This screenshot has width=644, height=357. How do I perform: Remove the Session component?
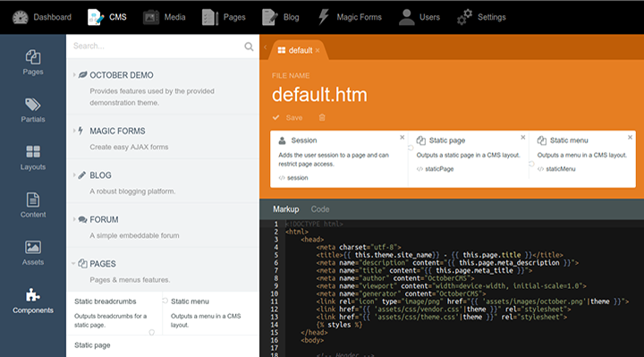tap(402, 137)
